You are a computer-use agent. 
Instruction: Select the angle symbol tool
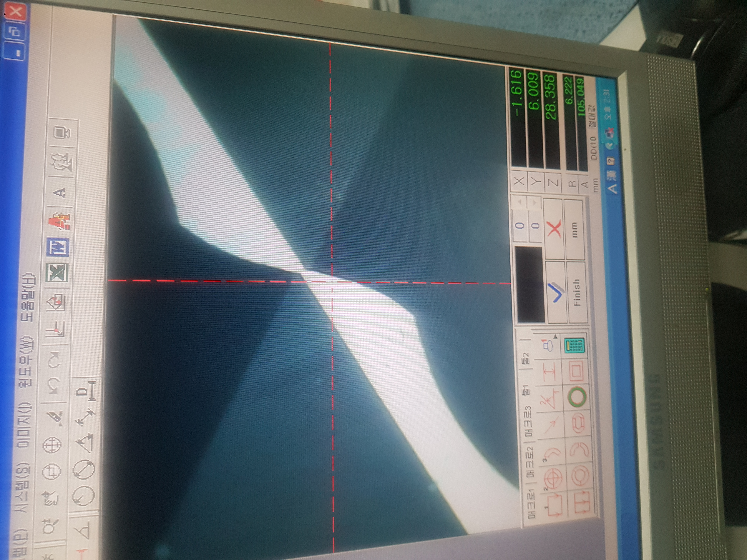click(82, 530)
